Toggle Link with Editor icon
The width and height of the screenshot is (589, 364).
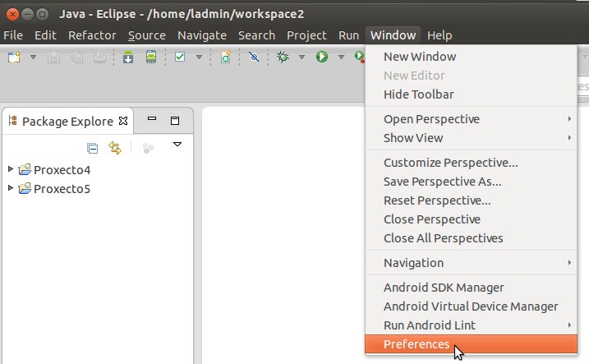(115, 148)
